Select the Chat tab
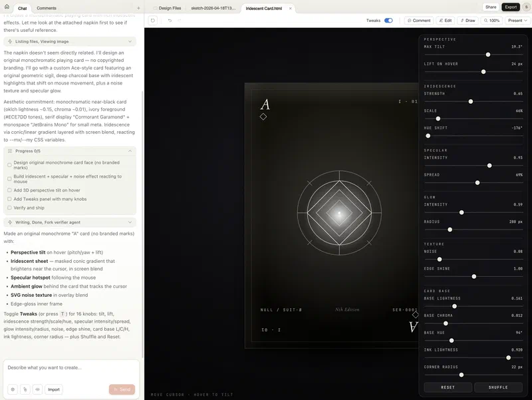 click(23, 8)
